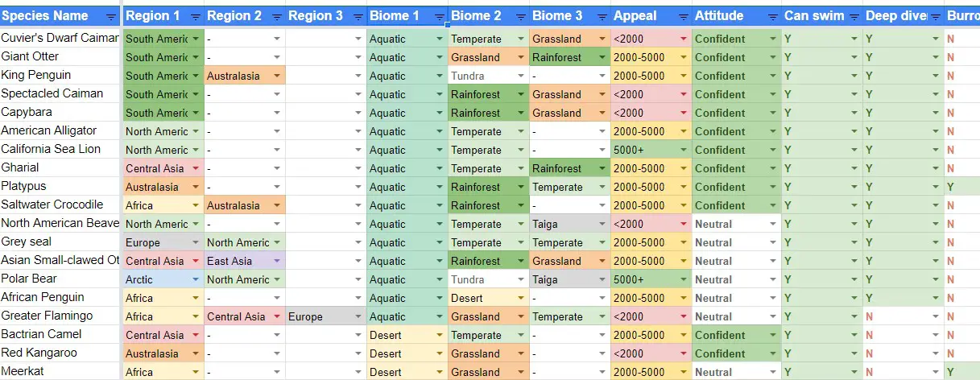Select the Red Kangaroo species name cell
The width and height of the screenshot is (980, 380).
60,353
